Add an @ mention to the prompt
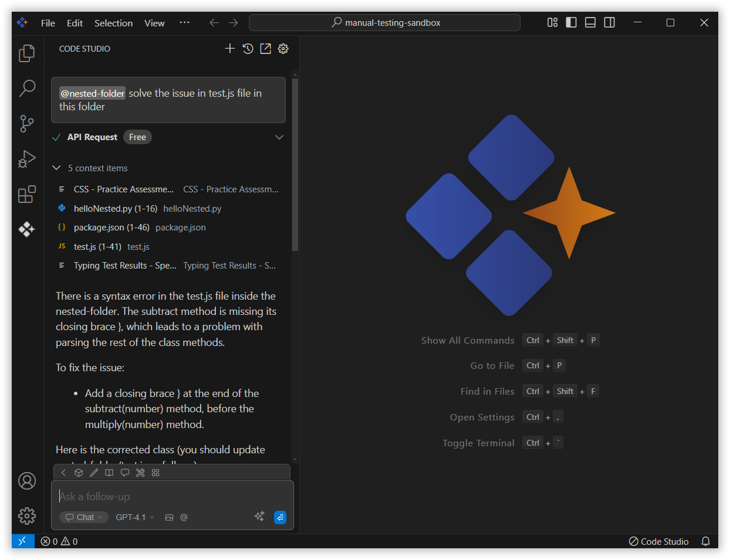 pos(184,517)
